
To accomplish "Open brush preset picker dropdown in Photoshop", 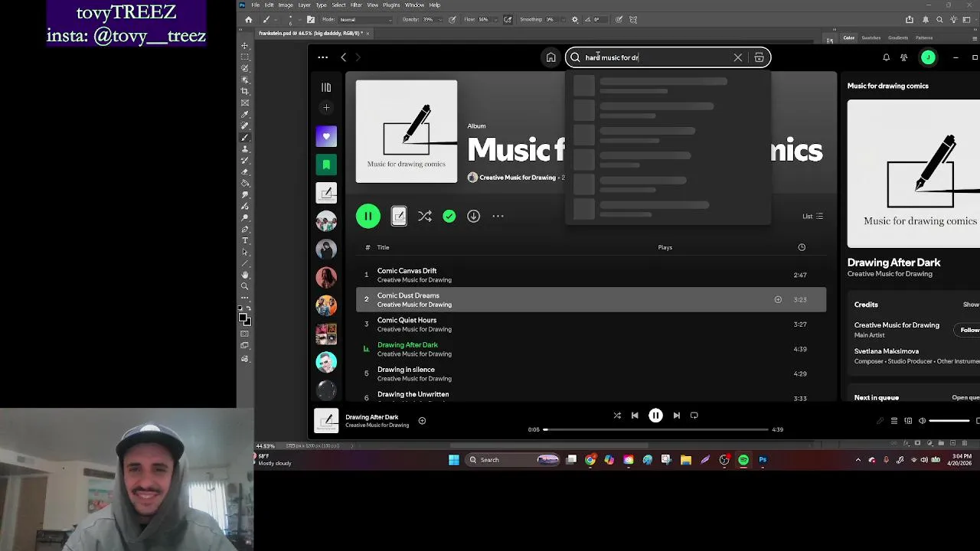I will [299, 20].
